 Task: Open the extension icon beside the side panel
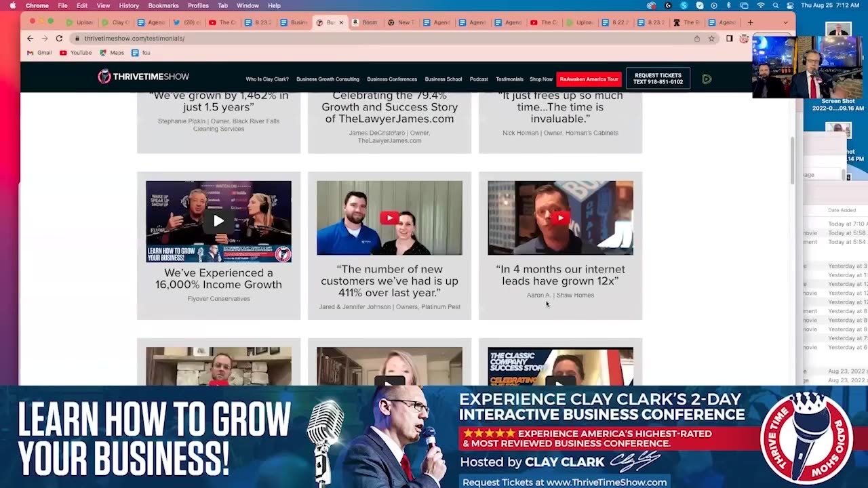[744, 39]
